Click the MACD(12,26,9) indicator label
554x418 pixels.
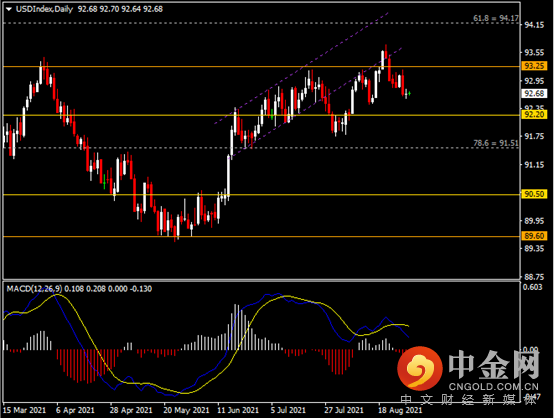click(34, 289)
